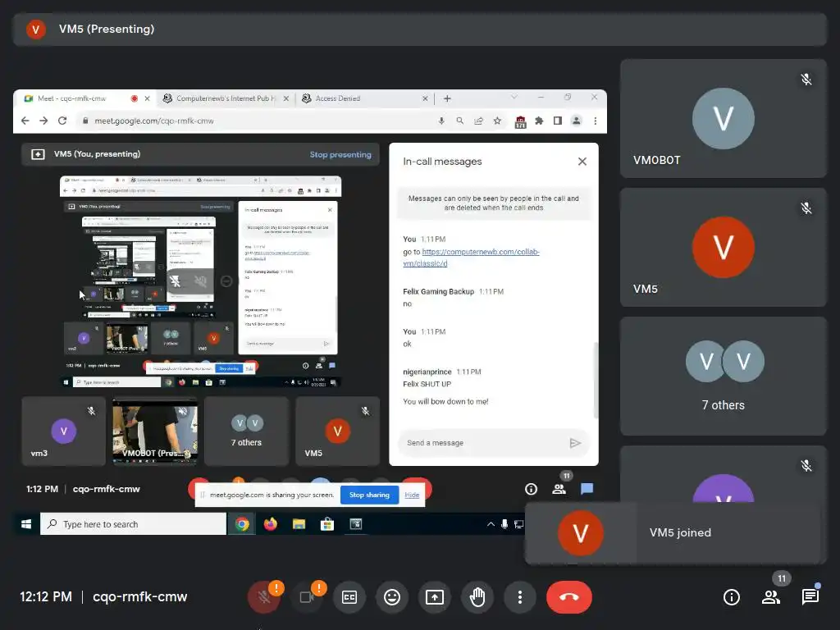Reload the Meet page
The image size is (840, 630).
point(62,121)
